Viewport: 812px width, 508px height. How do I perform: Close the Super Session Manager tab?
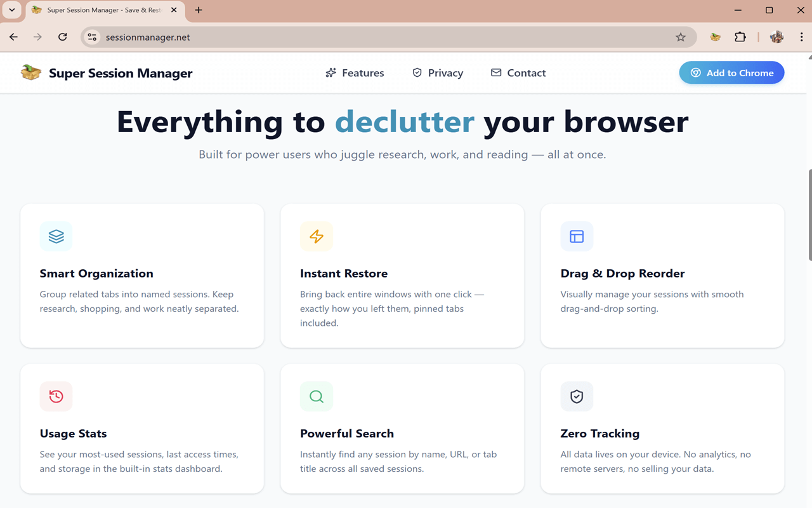click(x=174, y=10)
